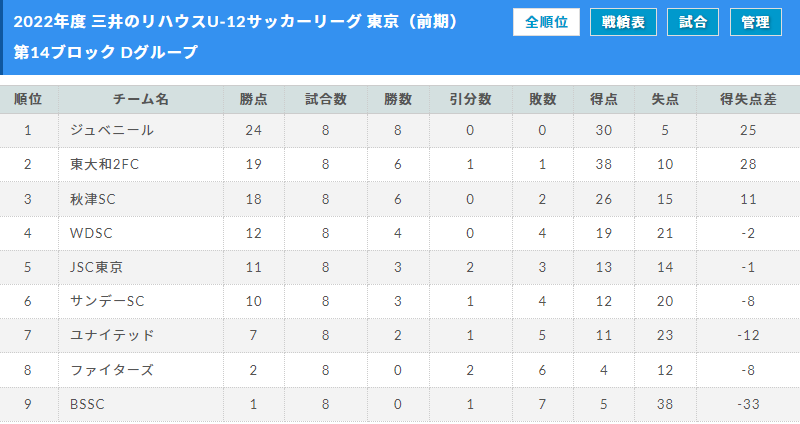Select the 東大和2FC team row

[400, 164]
